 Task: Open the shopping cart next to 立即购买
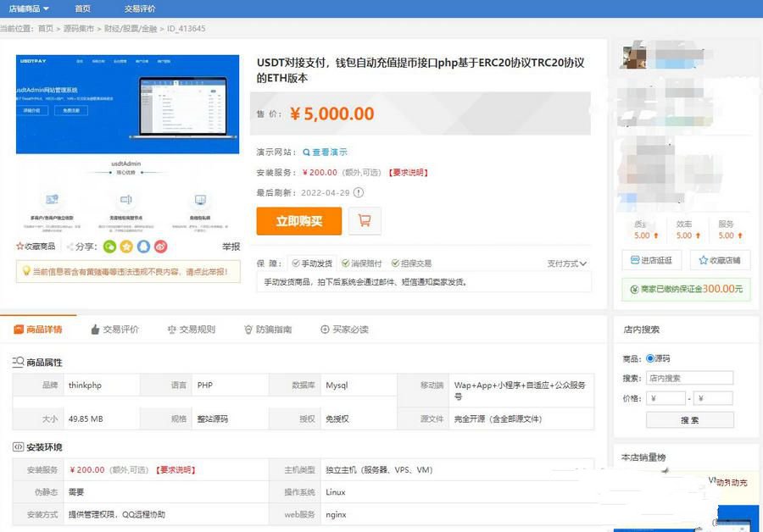(365, 219)
